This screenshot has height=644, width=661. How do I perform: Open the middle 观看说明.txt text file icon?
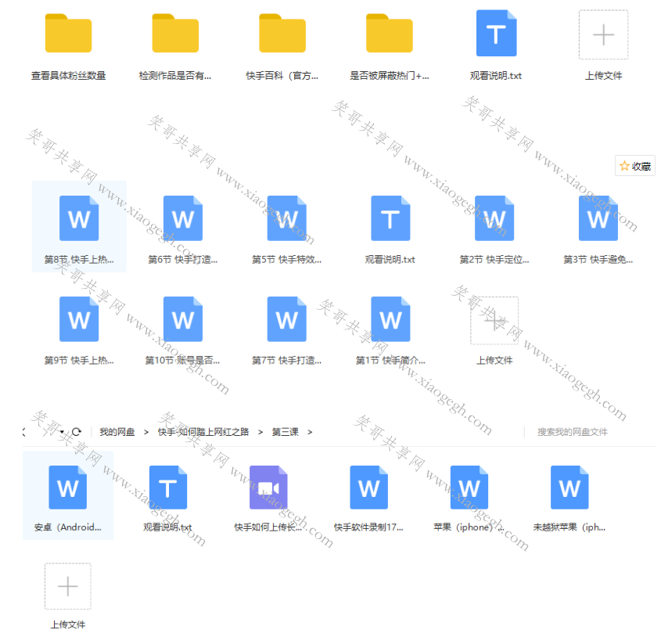click(x=390, y=218)
